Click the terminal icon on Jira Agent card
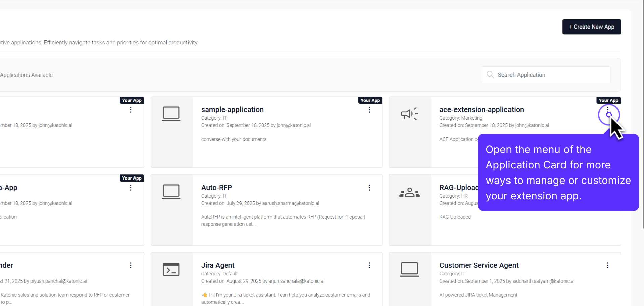The image size is (644, 306). (171, 269)
